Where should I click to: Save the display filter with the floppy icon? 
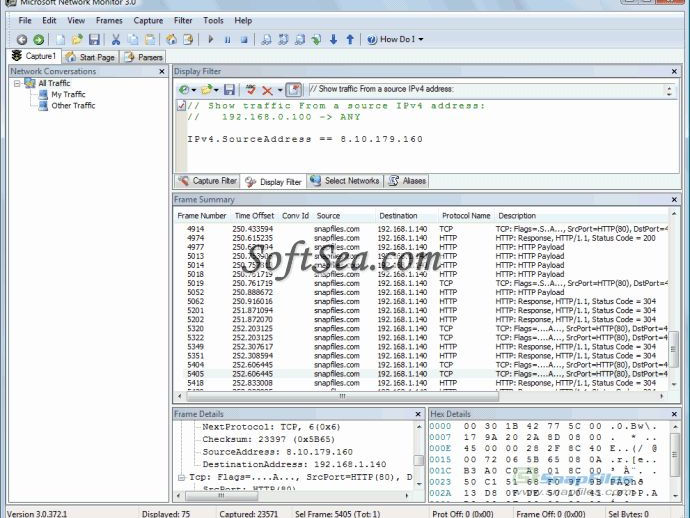tap(229, 90)
